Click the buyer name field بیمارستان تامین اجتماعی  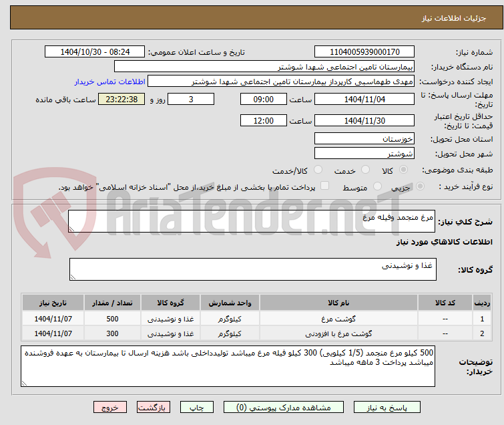tap(264, 67)
